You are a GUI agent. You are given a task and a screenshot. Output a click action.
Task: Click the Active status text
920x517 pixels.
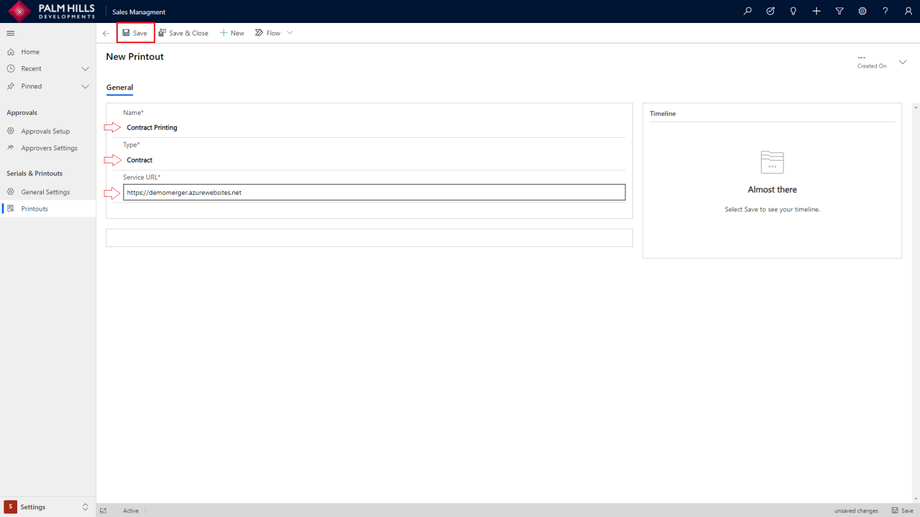point(131,511)
